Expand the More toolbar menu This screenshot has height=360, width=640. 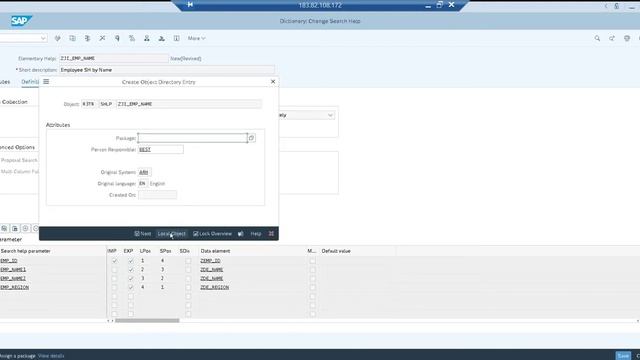click(x=196, y=38)
